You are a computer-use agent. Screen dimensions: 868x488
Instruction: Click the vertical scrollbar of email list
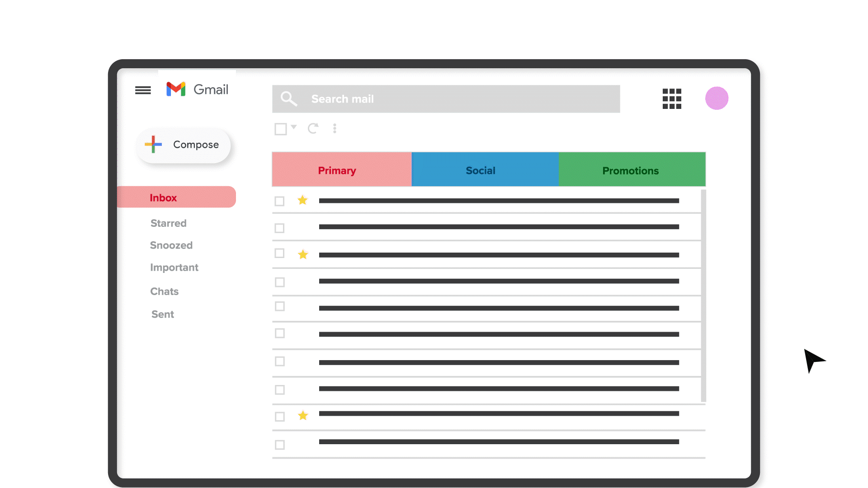[x=703, y=296]
